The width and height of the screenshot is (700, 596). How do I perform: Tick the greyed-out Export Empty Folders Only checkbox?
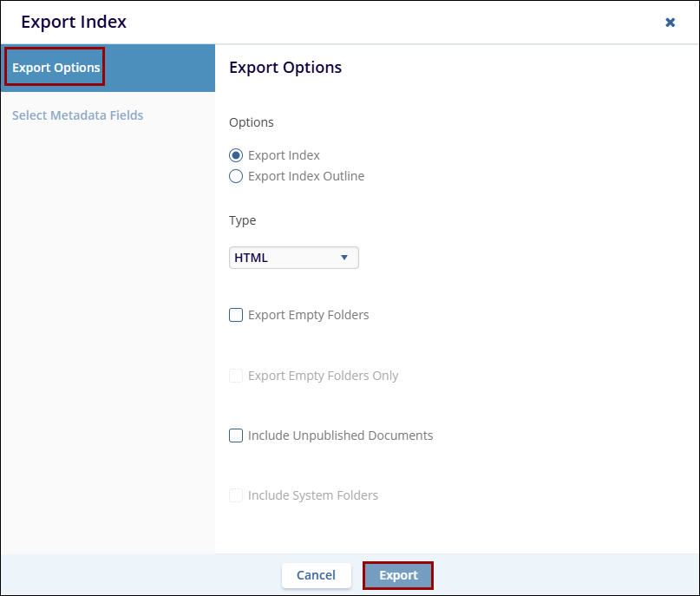(x=236, y=376)
